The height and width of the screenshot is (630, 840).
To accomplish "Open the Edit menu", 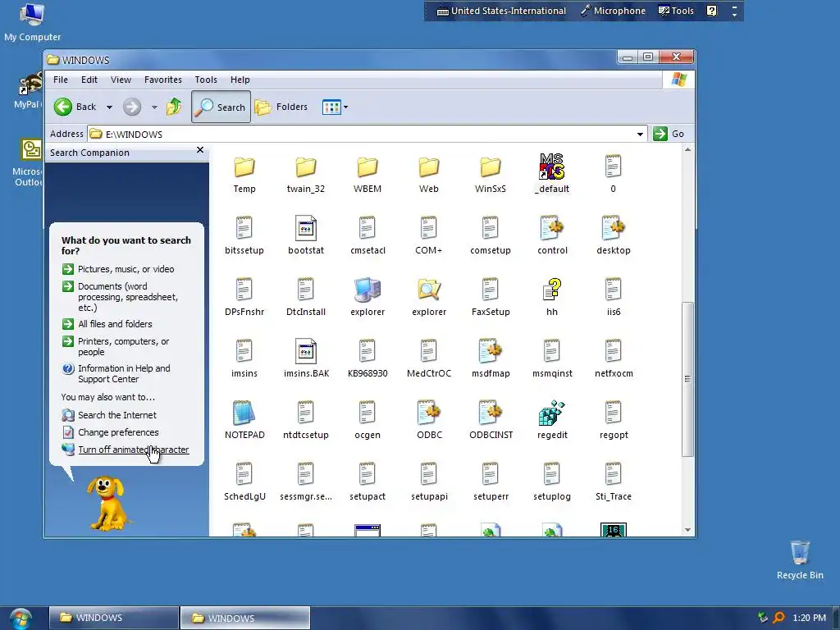I will (x=89, y=80).
